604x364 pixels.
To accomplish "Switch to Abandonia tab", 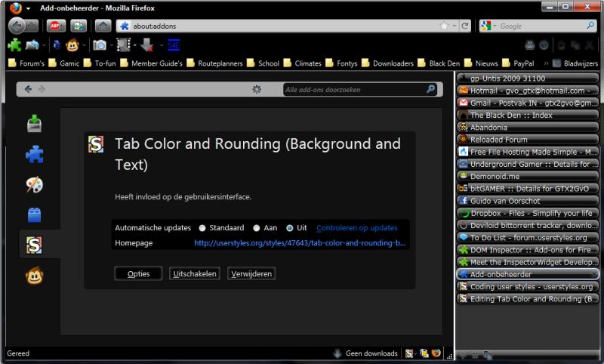I will [528, 127].
